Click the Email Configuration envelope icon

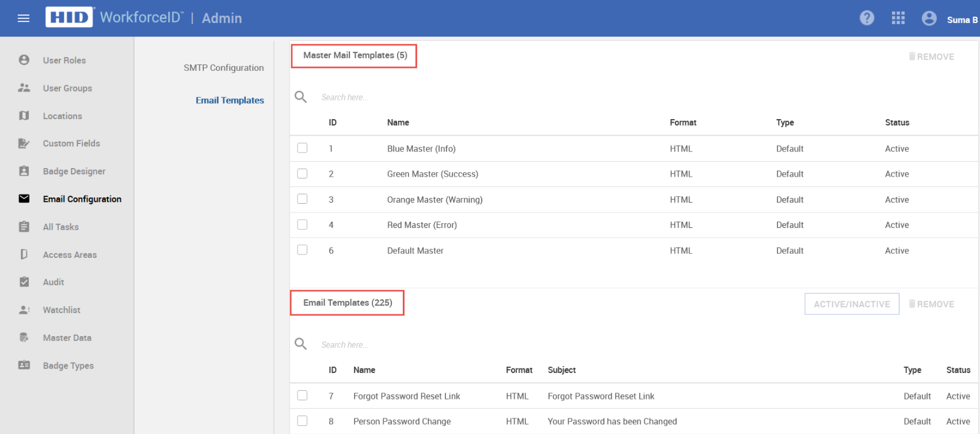click(x=24, y=199)
